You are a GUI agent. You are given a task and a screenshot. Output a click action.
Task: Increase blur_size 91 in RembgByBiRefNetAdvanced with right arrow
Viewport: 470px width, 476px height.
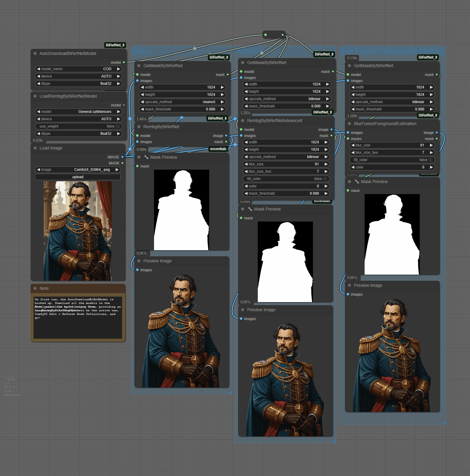pos(326,164)
